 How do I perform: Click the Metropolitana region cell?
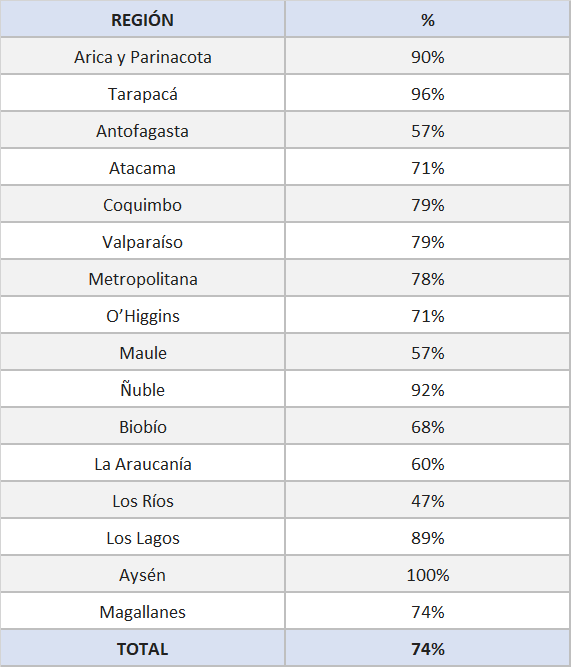coord(143,278)
